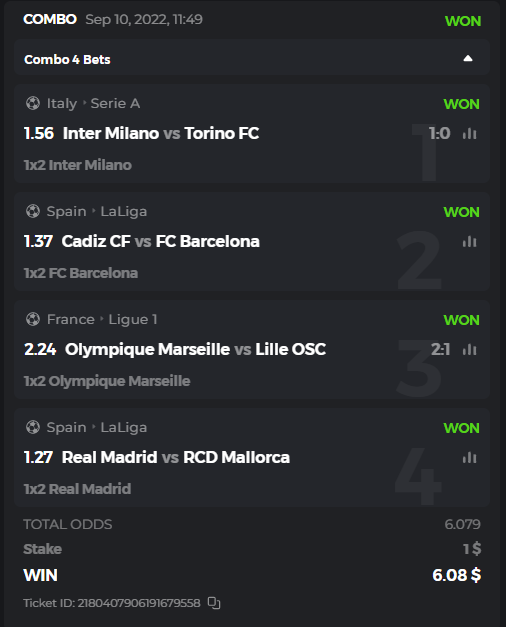
Task: Select the France Ligue 1 league label
Action: click(102, 319)
